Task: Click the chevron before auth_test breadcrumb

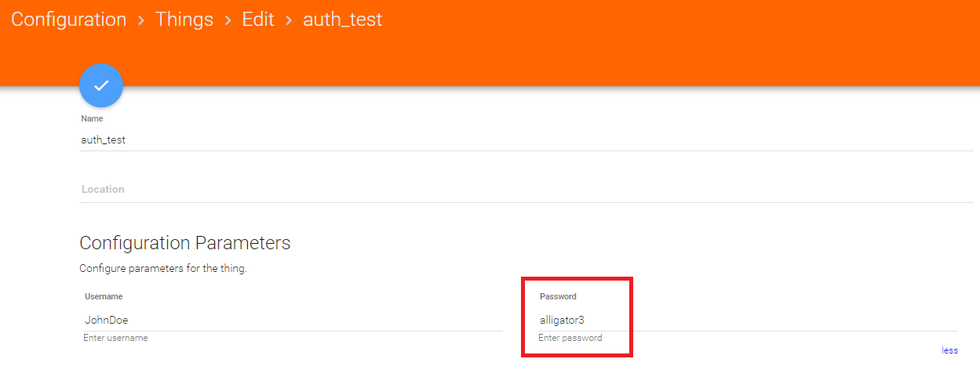Action: 289,20
